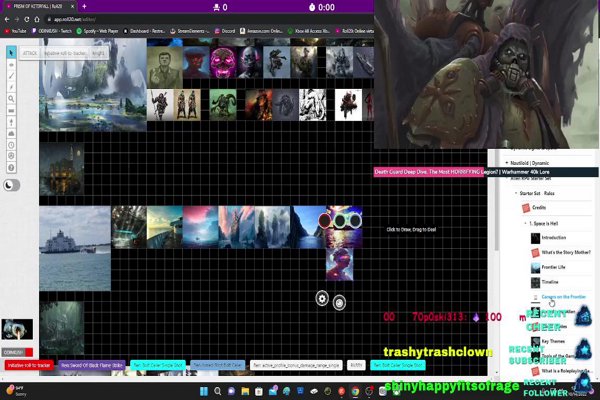Click the gear settings icon on the canvas
The height and width of the screenshot is (400, 600).
322,299
